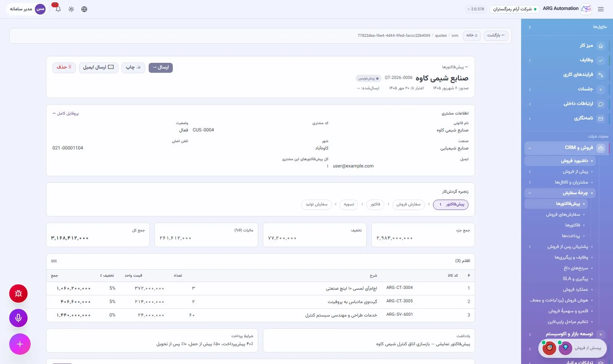Click the red حذف delete button
Screen dimensions: 613x364
coord(64,67)
